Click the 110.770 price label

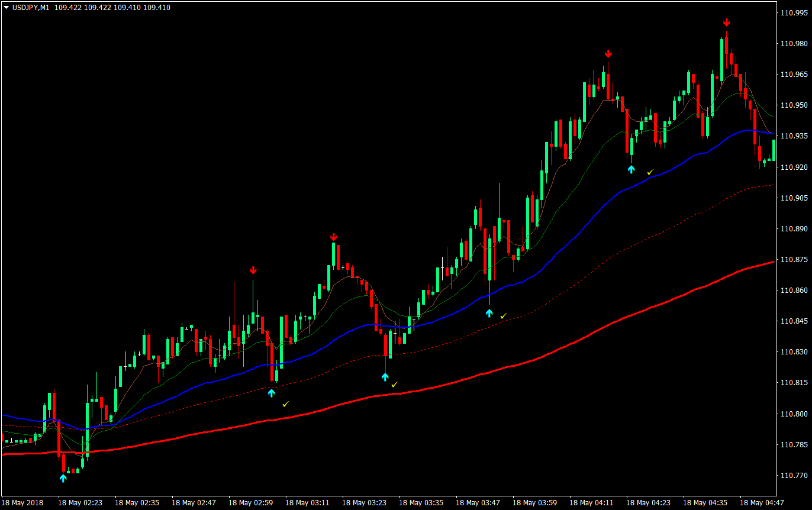(794, 475)
